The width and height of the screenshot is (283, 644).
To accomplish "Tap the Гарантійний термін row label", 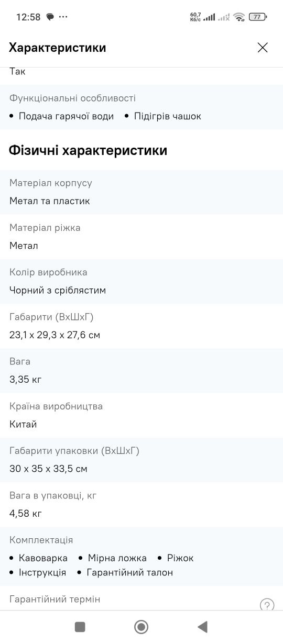I will tap(55, 599).
